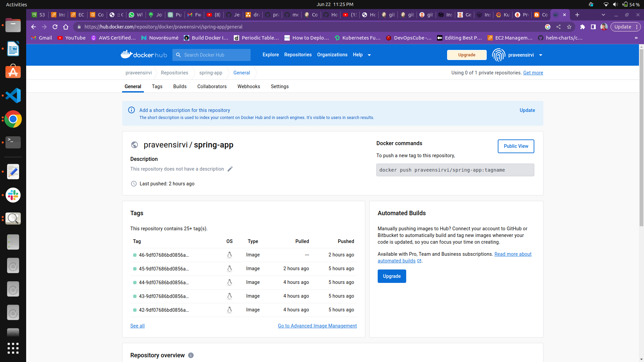Expand the praveensirvi account dropdown arrow
644x362 pixels.
[541, 55]
